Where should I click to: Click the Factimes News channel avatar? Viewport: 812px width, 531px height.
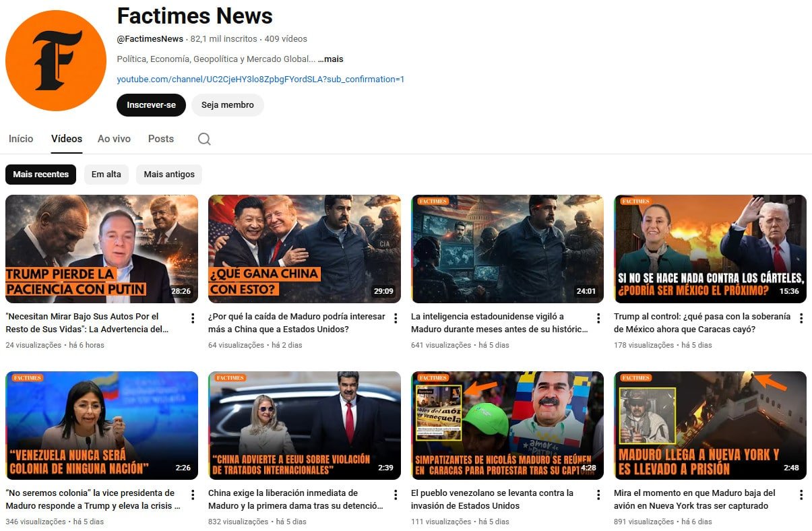coord(55,60)
